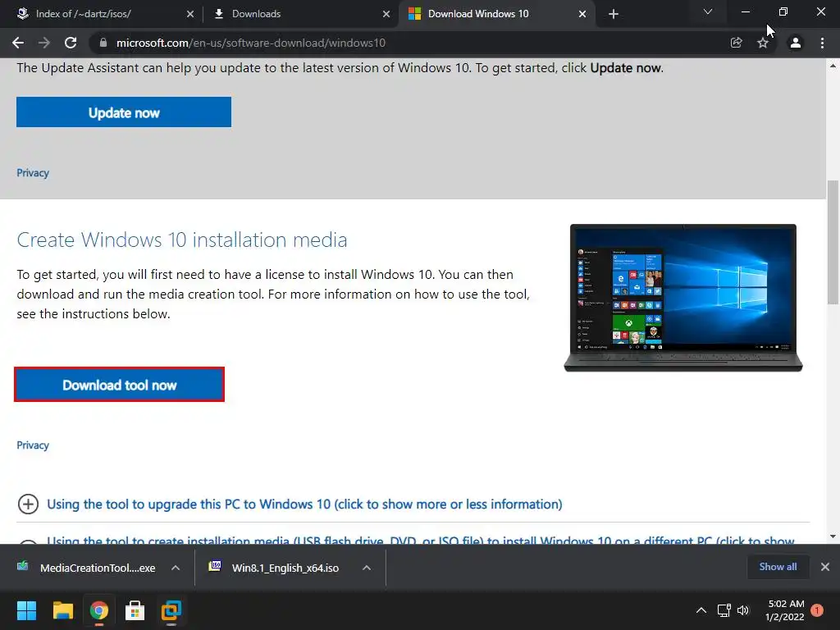Close the Download Windows 10 tab

point(582,14)
